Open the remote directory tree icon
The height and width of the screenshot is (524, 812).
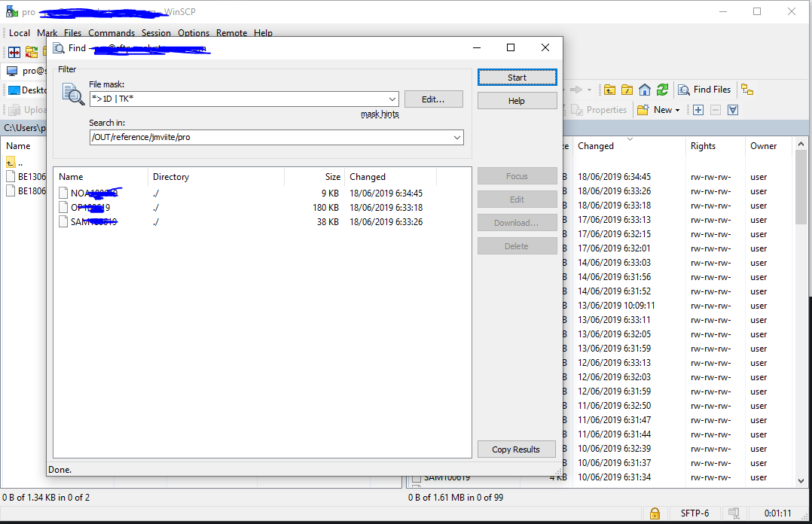(x=746, y=90)
